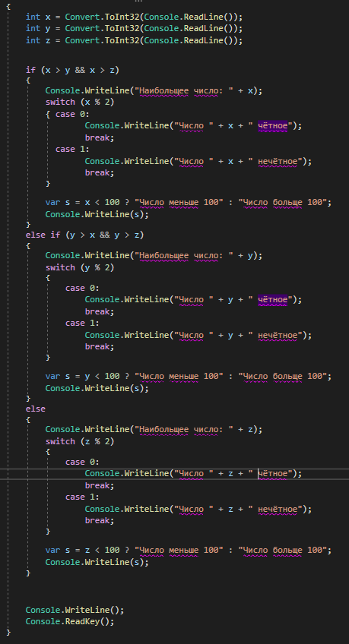Click Console.WriteLine(s) below 'var s = z'
Viewport: 349px width, 644px height.
pyautogui.click(x=97, y=562)
